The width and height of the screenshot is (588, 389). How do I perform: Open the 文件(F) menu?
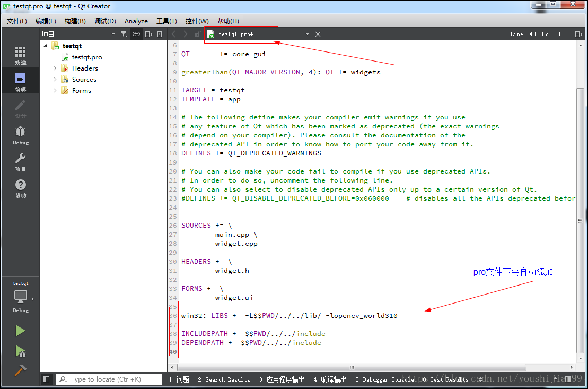click(17, 21)
